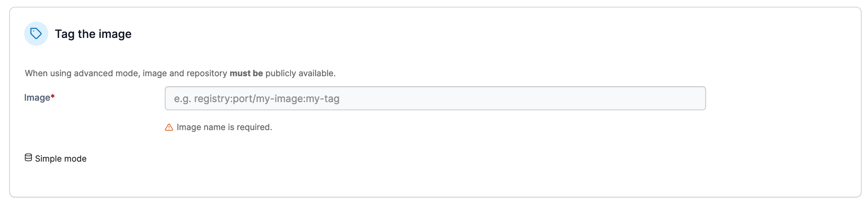Click the words "publicly available" in the notice

click(x=300, y=73)
